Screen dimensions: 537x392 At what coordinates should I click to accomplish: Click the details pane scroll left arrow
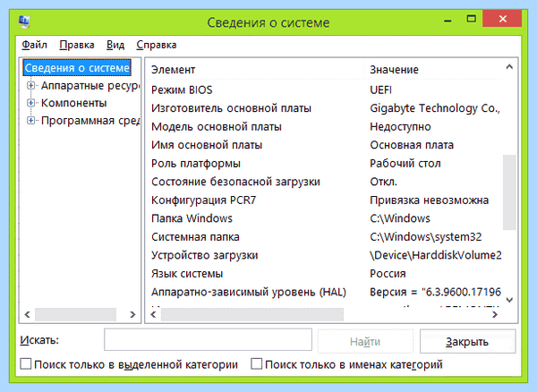(153, 314)
